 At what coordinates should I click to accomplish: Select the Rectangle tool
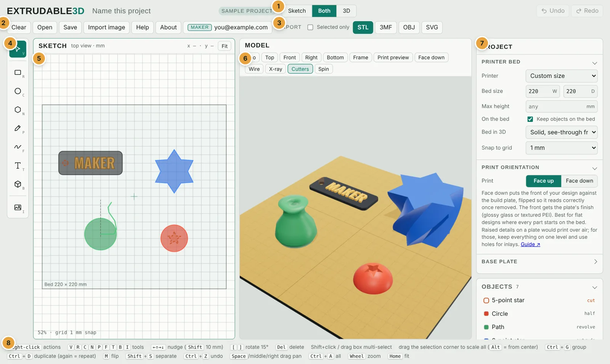click(18, 72)
